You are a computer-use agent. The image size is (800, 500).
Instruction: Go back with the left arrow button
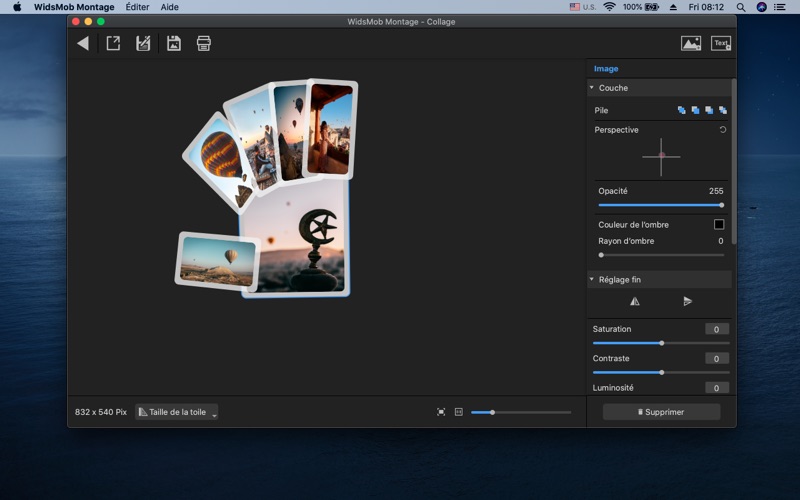click(83, 43)
